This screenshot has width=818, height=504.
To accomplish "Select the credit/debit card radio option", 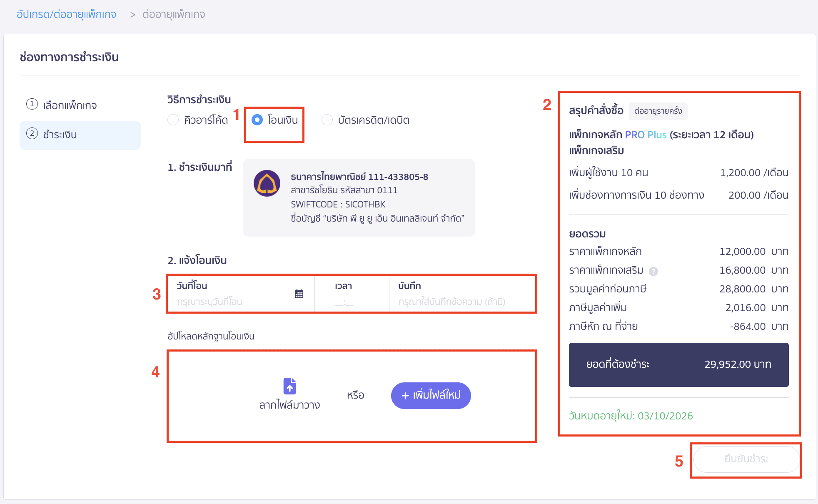I will 327,120.
